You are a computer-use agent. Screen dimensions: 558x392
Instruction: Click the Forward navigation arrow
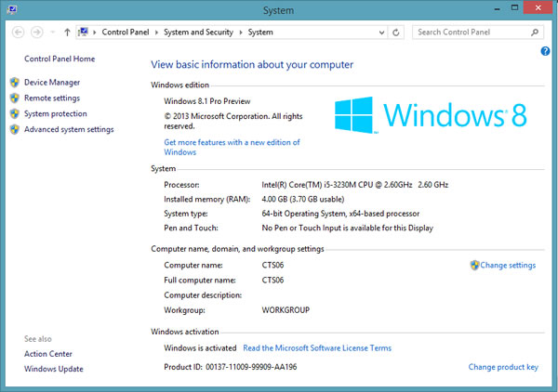click(x=37, y=32)
